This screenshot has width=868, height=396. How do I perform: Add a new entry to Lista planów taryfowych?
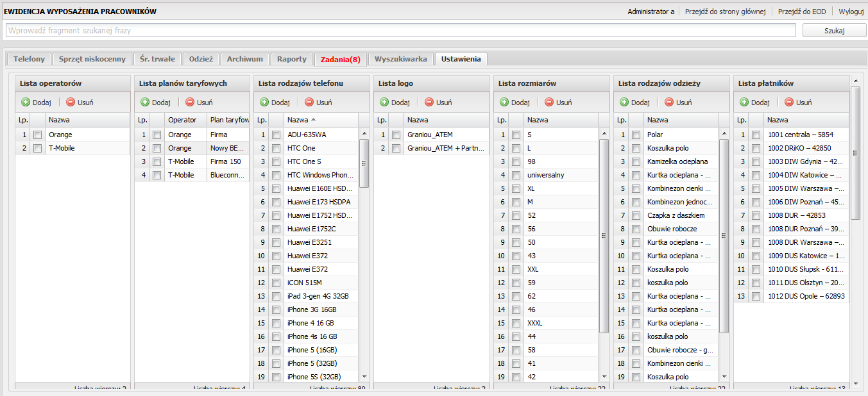(155, 102)
